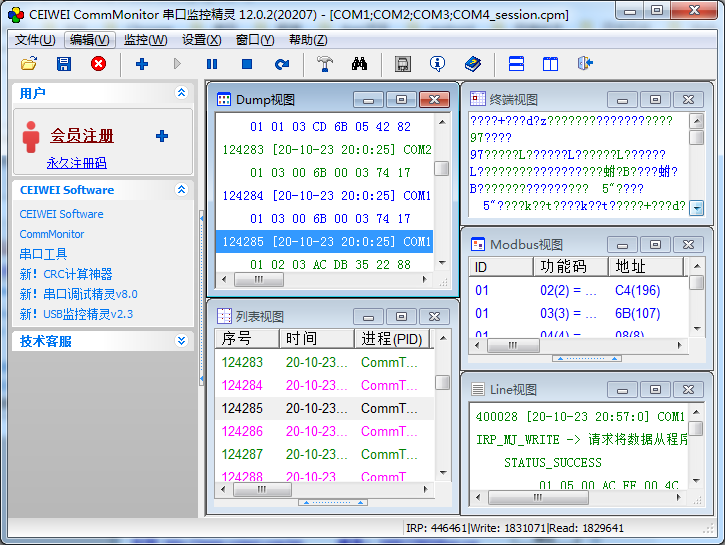Click the 进程(PID) column header

click(x=392, y=339)
